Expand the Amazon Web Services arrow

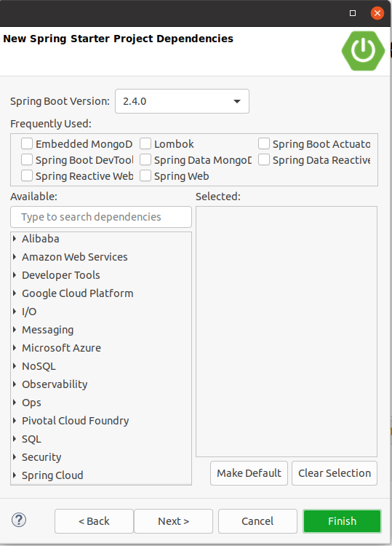pyautogui.click(x=15, y=257)
